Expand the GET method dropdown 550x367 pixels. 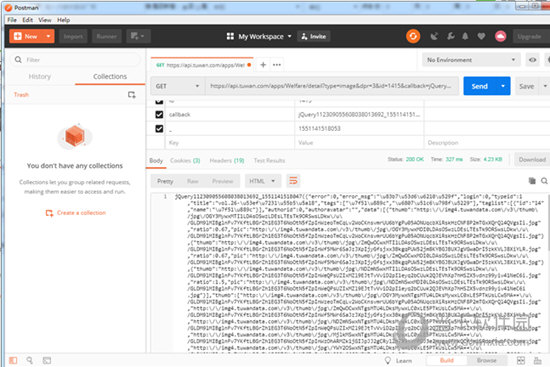pyautogui.click(x=177, y=86)
